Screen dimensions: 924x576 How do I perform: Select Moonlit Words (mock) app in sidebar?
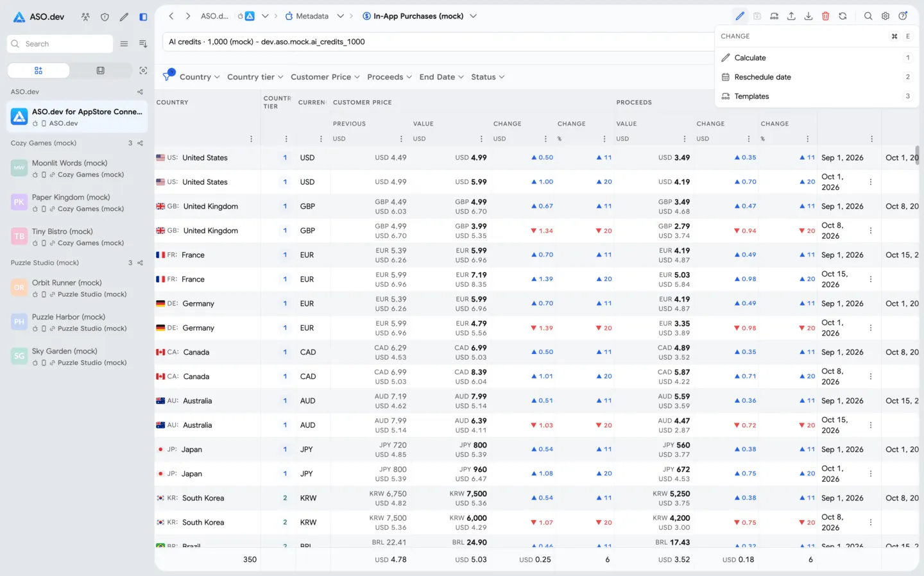click(78, 169)
